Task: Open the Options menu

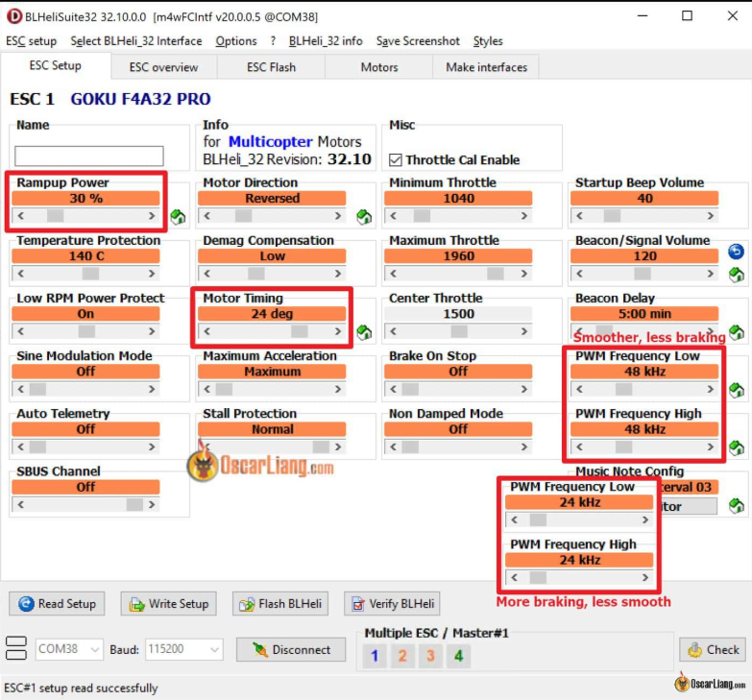Action: (236, 41)
